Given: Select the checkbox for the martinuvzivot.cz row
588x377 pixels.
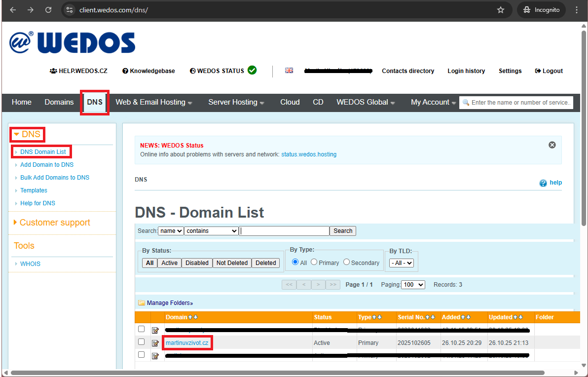Looking at the screenshot, I should pos(142,341).
